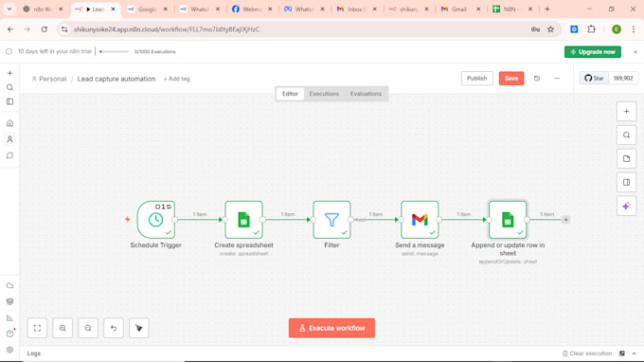Image resolution: width=644 pixels, height=362 pixels.
Task: Click the Lead capture automation workflow name
Action: 116,79
